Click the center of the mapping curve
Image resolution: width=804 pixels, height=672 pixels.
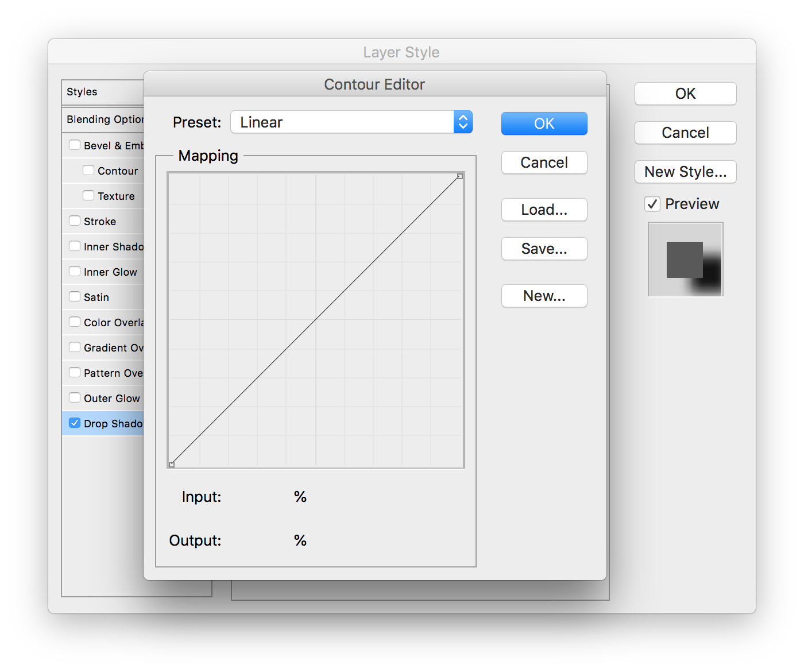(x=316, y=320)
